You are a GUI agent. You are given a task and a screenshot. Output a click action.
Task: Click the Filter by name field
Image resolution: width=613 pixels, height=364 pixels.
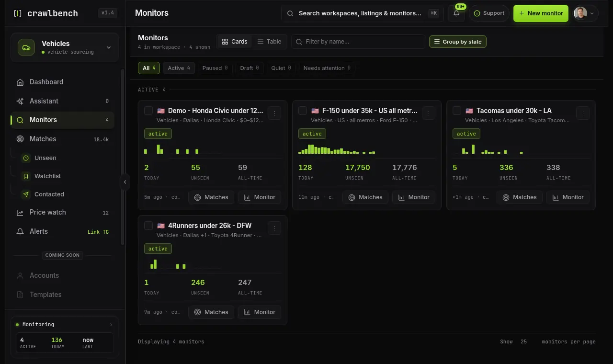click(x=358, y=42)
